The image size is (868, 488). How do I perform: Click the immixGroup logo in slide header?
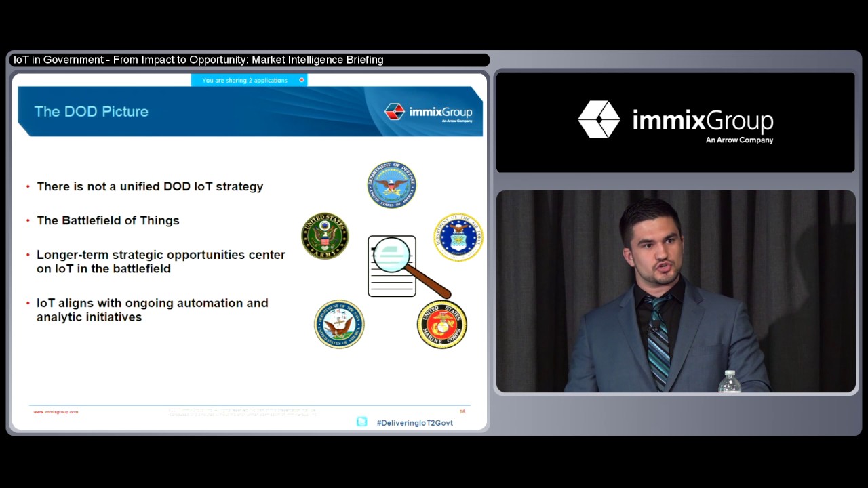[429, 112]
